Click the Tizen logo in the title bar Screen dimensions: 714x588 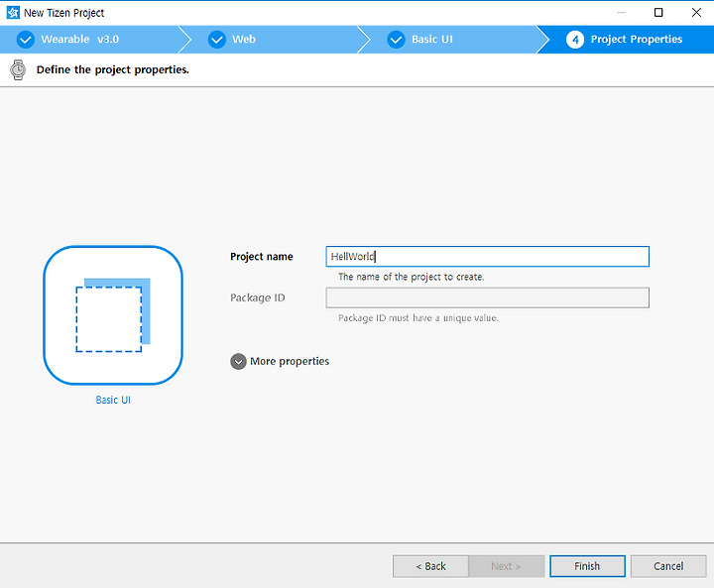pos(13,13)
